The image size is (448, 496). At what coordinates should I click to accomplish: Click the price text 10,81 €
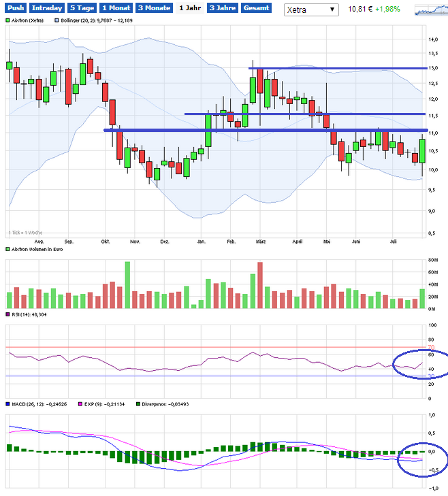click(x=360, y=9)
